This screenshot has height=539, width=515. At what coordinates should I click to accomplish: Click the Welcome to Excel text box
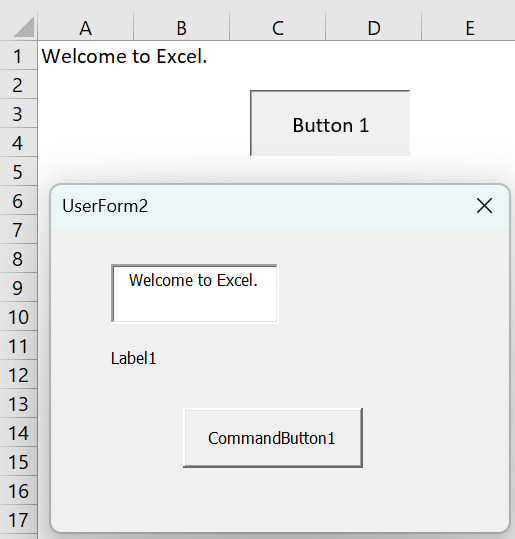click(194, 294)
